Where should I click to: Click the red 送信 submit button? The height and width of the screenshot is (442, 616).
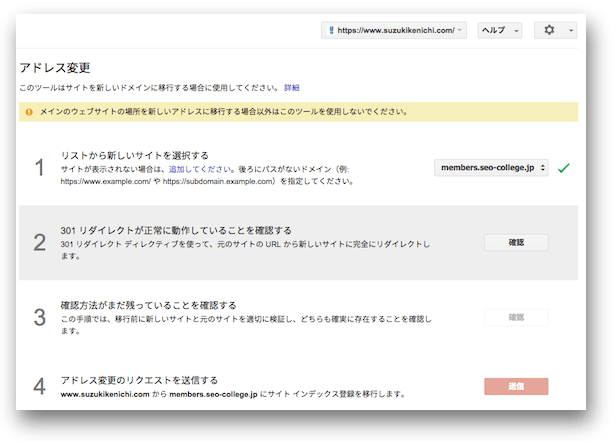pyautogui.click(x=516, y=386)
